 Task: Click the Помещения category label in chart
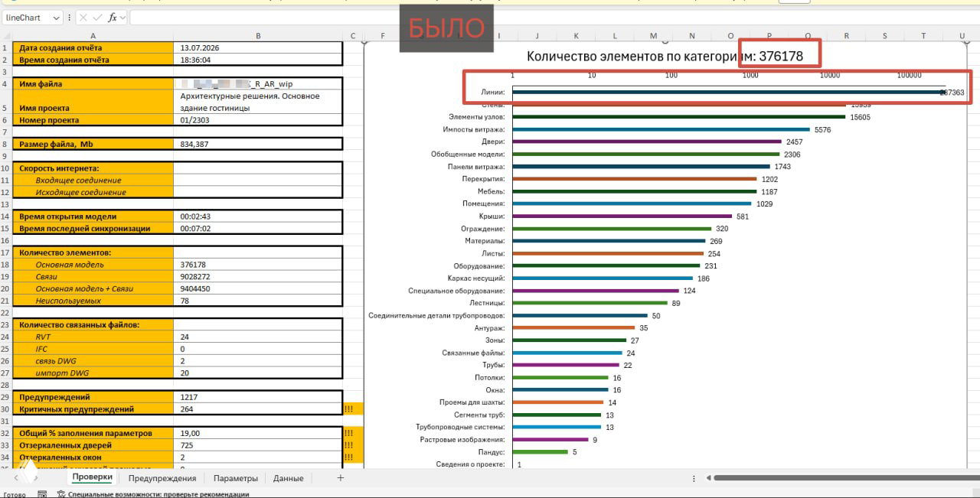pos(483,204)
